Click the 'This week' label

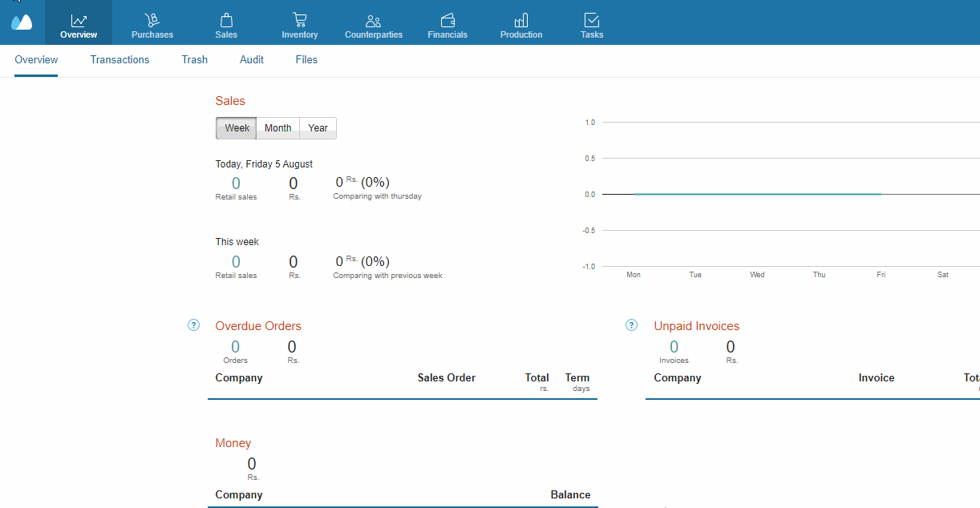coord(237,242)
